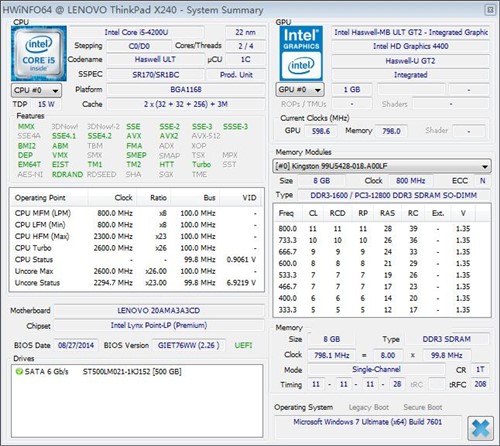Close summary using the blue X button
Screen dimensions: 500x446
coord(480,428)
